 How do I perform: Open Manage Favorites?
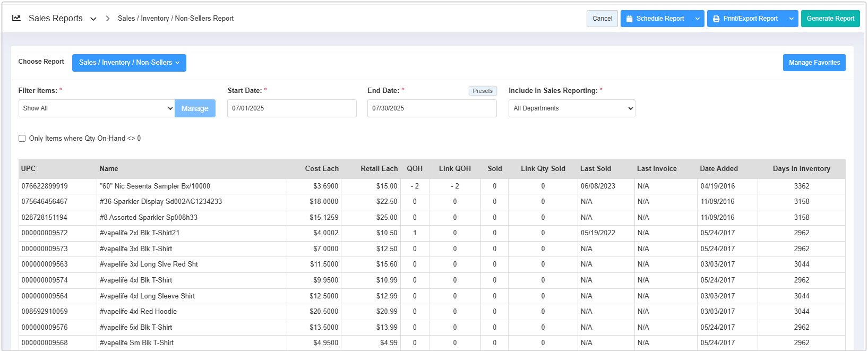coord(814,63)
